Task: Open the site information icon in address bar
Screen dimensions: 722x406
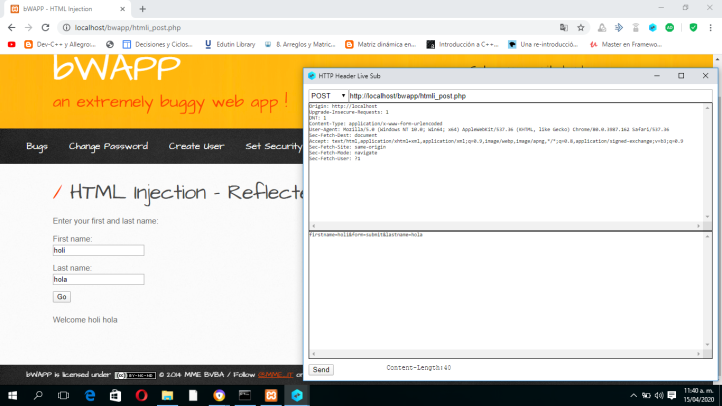Action: 66,28
